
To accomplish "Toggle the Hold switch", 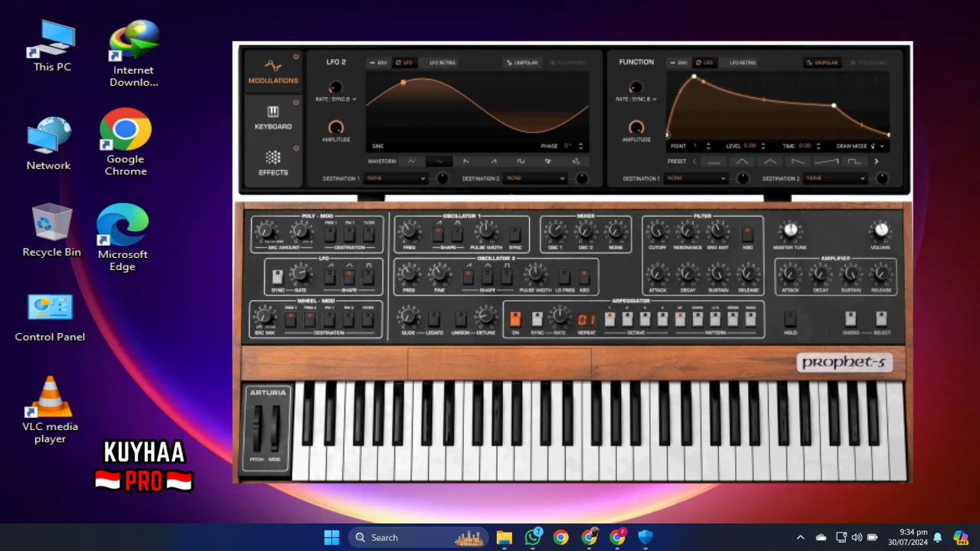I will pyautogui.click(x=790, y=319).
